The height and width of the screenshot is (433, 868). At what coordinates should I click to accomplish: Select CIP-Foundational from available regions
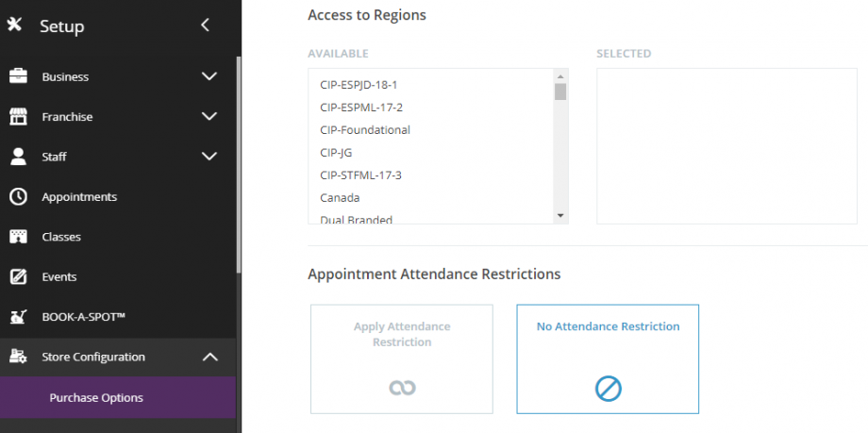click(x=365, y=130)
